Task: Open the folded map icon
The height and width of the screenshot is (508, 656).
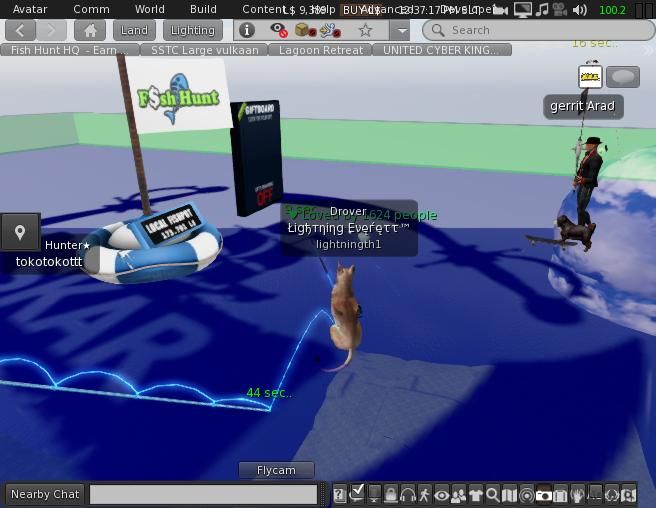Action: pyautogui.click(x=509, y=495)
